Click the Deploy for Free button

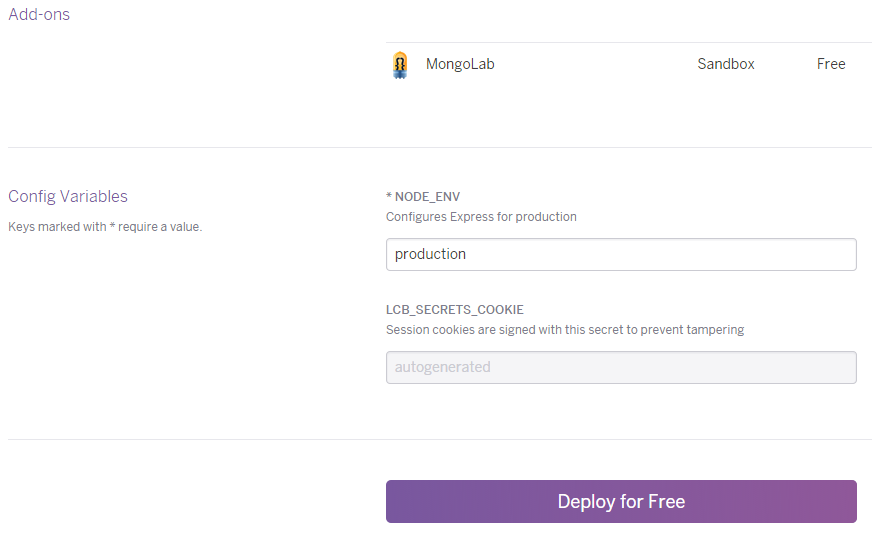621,502
